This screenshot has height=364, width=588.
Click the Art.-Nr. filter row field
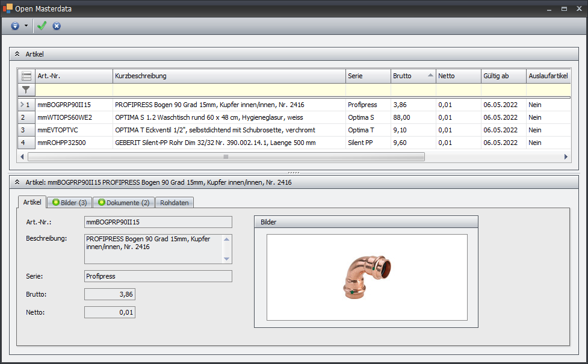[x=73, y=90]
